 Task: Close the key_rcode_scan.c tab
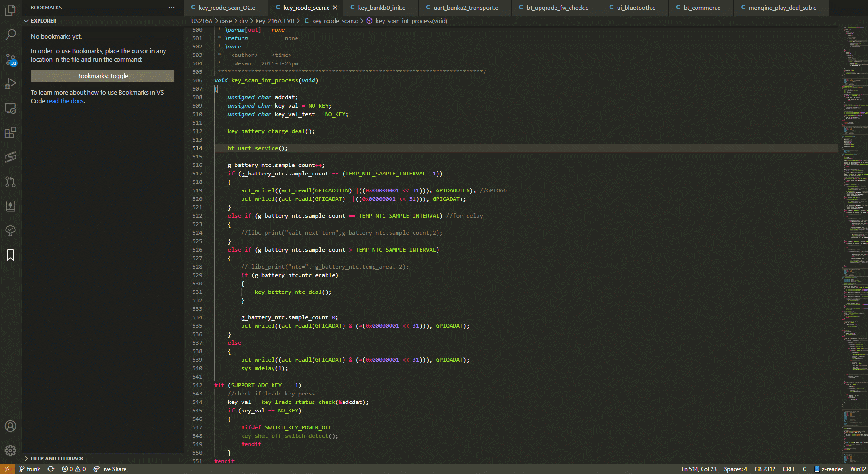pos(335,8)
